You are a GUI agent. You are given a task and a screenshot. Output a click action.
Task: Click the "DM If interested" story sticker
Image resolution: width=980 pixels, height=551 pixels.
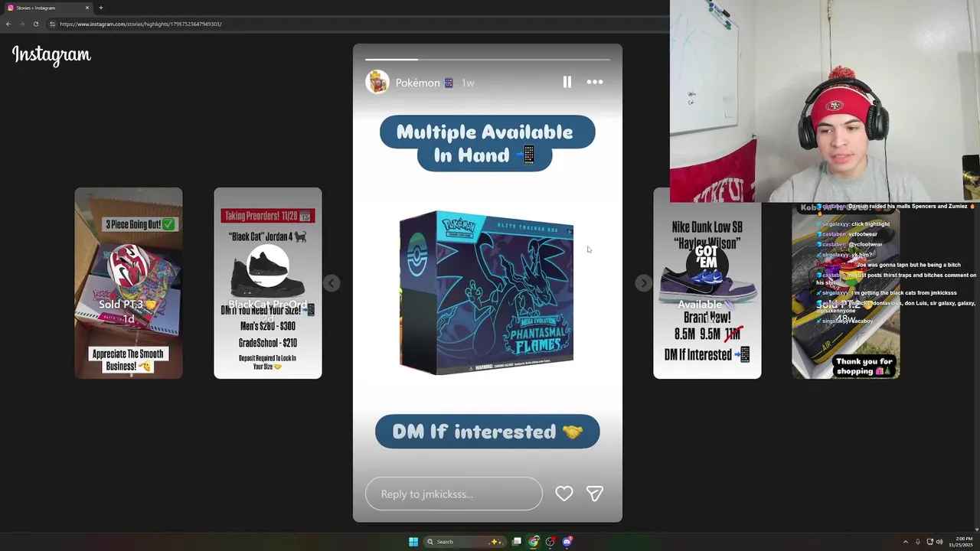pos(488,432)
